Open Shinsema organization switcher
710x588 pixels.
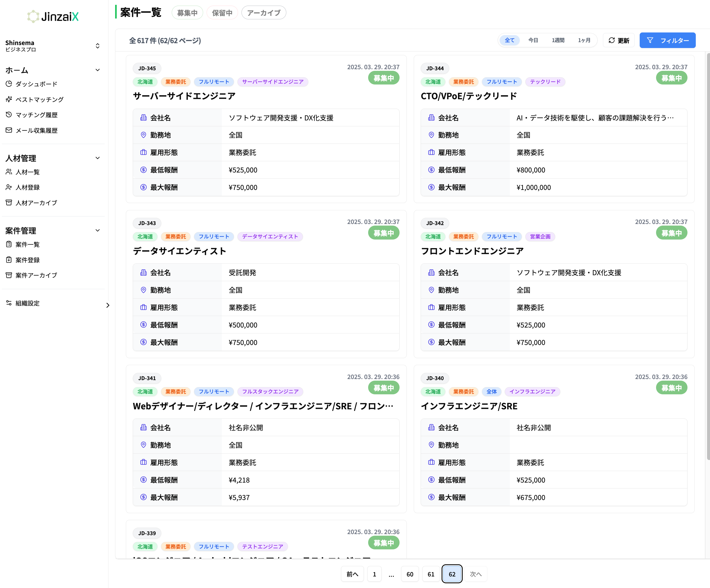click(x=52, y=46)
